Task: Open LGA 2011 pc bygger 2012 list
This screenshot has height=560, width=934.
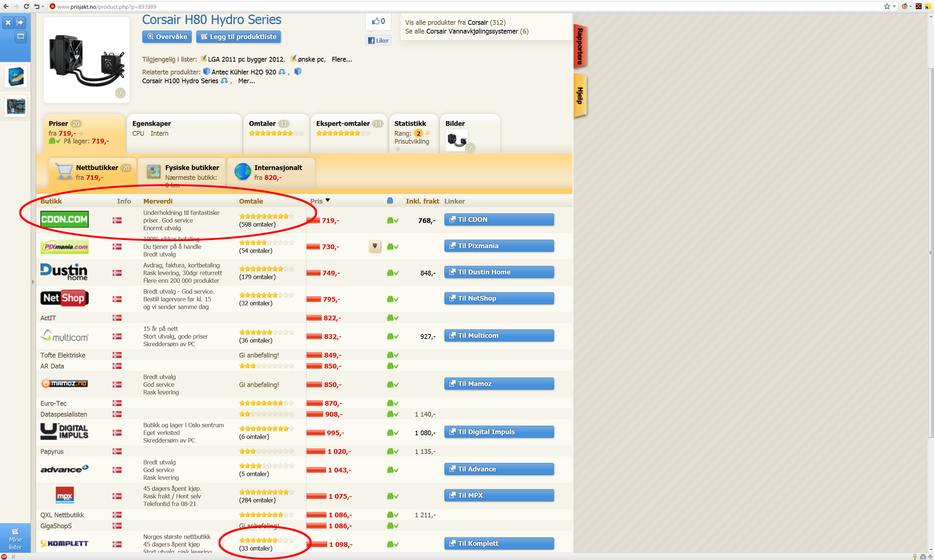Action: point(246,59)
